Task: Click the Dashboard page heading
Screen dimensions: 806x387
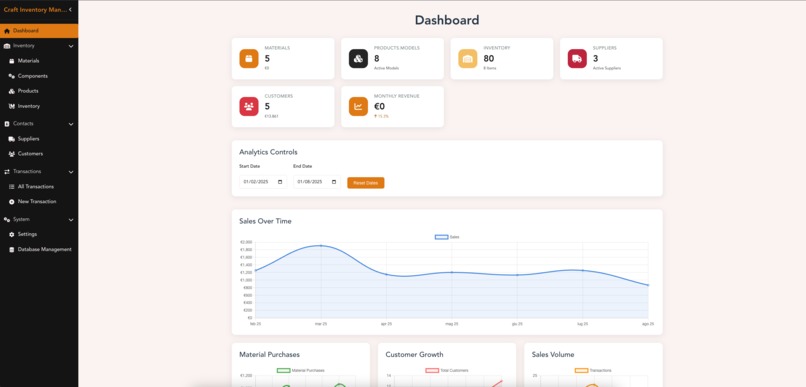Action: point(447,20)
